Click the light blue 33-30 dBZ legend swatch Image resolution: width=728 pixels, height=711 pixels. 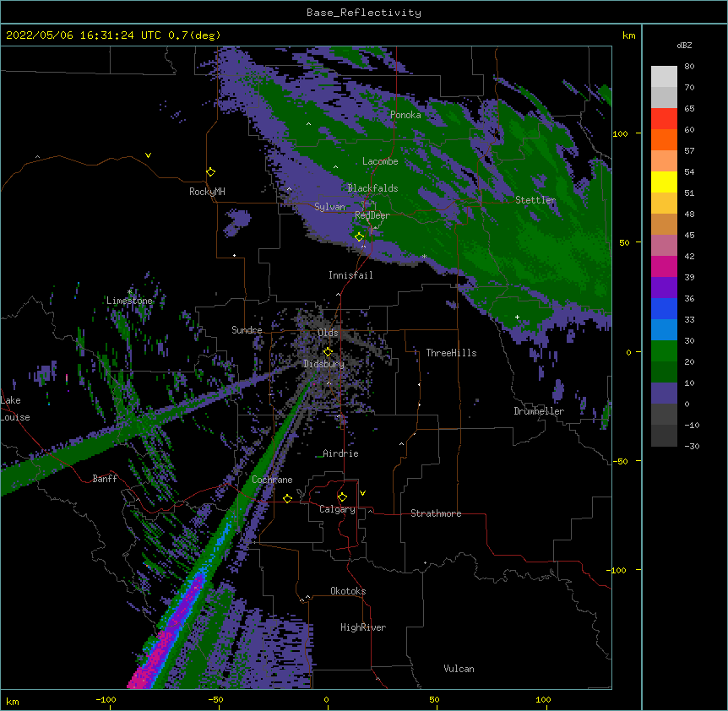point(664,330)
